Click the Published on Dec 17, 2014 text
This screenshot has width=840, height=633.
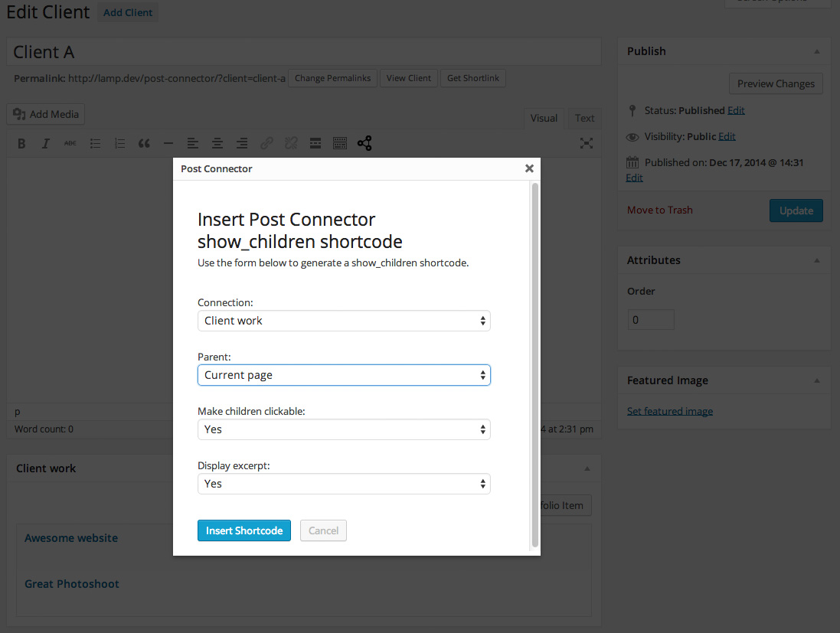coord(724,163)
